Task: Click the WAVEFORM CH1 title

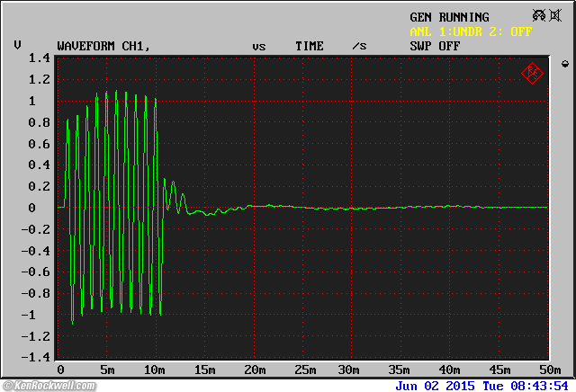Action: pos(104,46)
